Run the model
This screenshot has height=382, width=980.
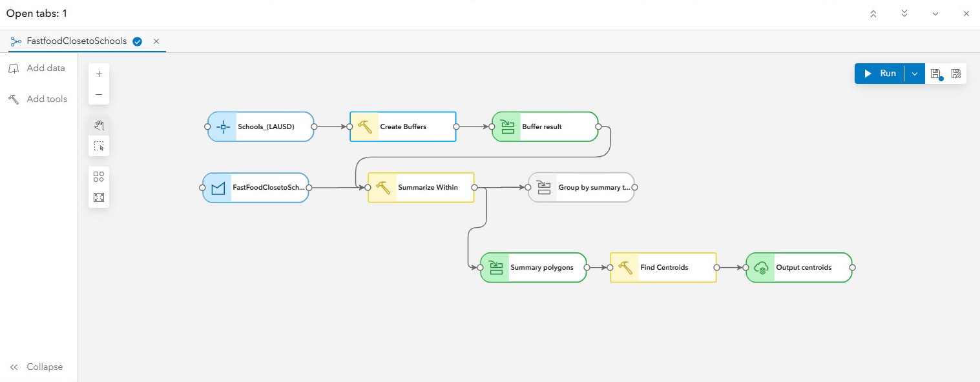click(x=881, y=73)
